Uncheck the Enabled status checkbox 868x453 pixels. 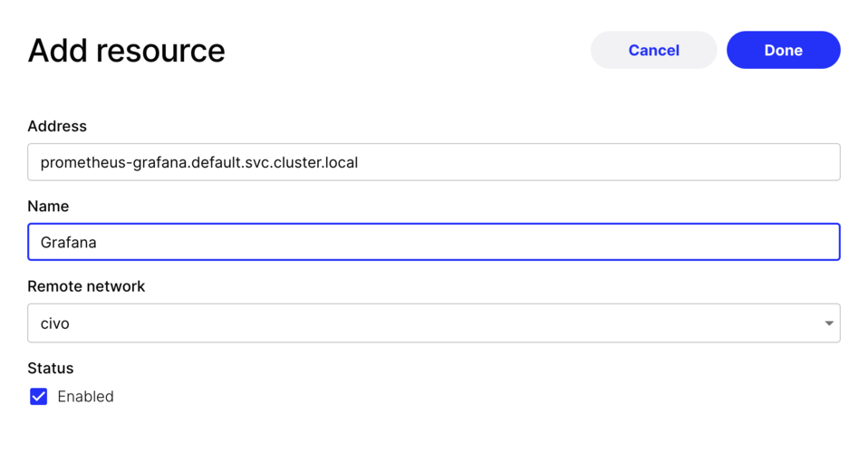click(x=39, y=397)
